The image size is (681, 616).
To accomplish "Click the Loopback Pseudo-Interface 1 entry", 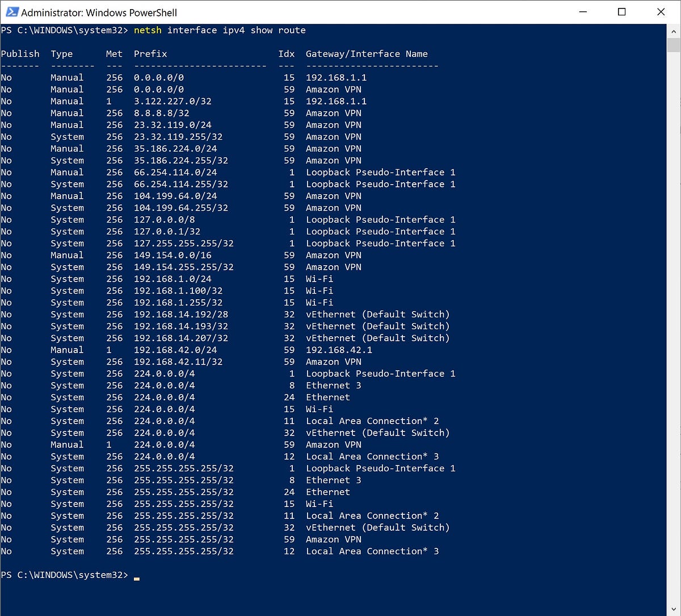I will 380,172.
